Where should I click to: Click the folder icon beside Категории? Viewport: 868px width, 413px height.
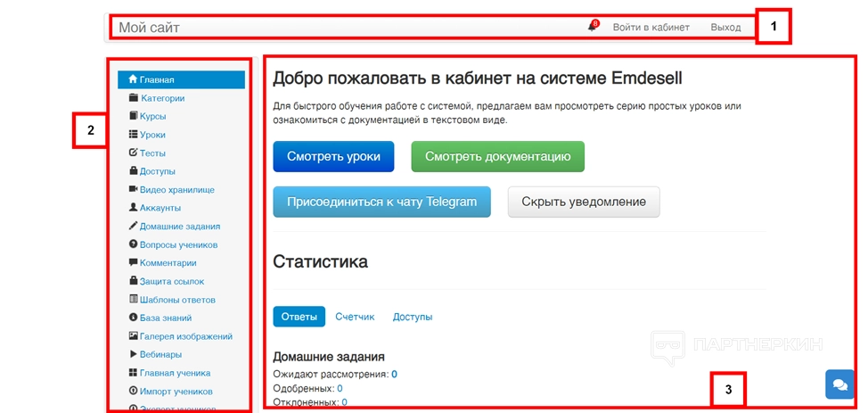click(133, 97)
